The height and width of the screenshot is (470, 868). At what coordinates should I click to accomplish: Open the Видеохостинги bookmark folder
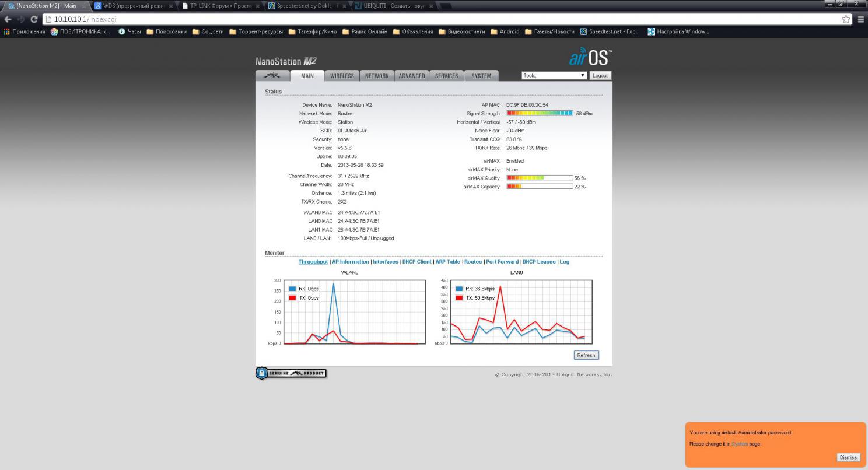(462, 31)
